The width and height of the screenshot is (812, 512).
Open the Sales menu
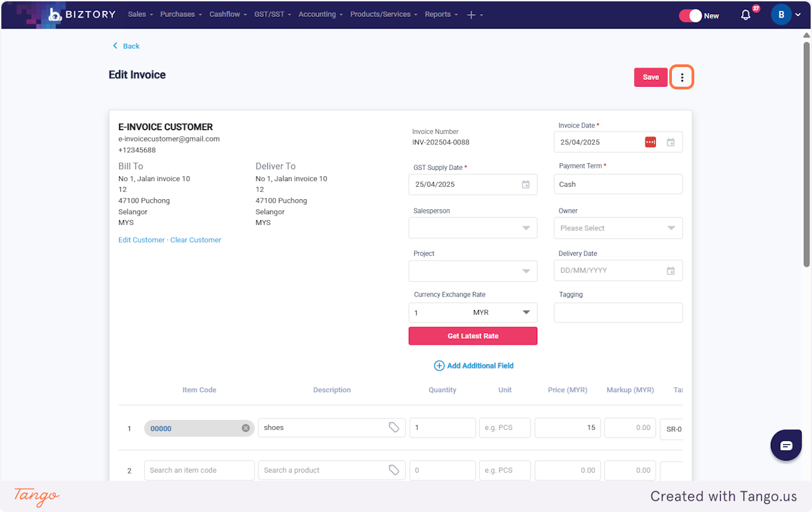tap(141, 14)
